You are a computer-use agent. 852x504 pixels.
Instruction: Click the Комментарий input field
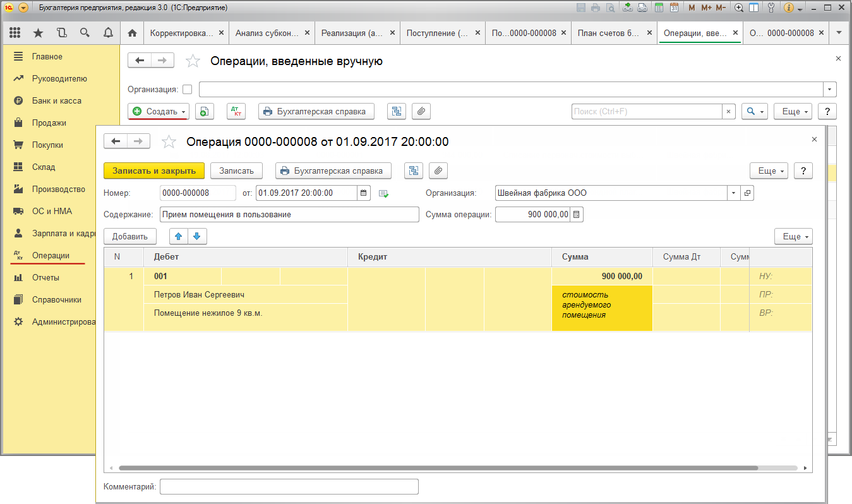pyautogui.click(x=289, y=486)
